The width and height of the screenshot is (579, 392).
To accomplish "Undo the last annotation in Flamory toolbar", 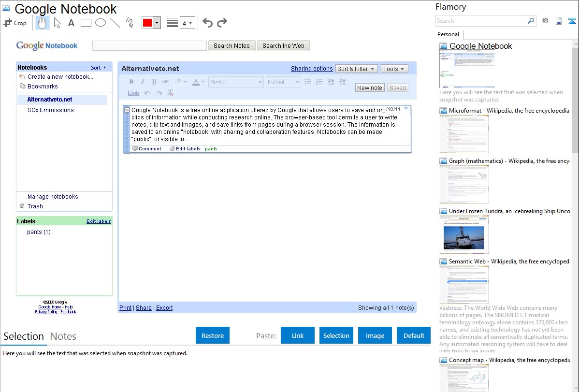I will [x=207, y=23].
